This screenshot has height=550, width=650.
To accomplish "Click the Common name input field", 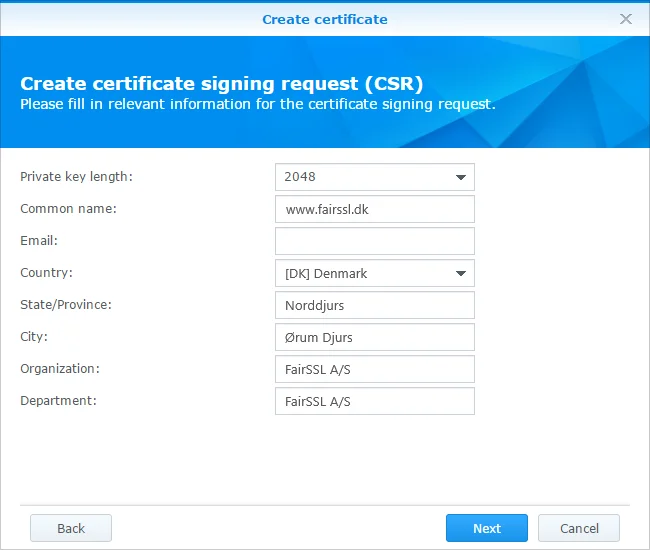I will click(x=375, y=209).
